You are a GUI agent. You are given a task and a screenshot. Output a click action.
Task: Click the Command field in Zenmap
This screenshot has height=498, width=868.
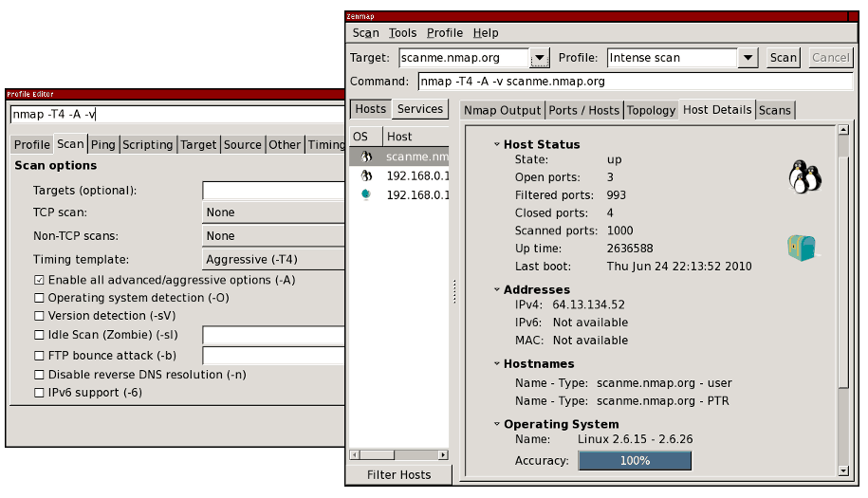(x=635, y=82)
